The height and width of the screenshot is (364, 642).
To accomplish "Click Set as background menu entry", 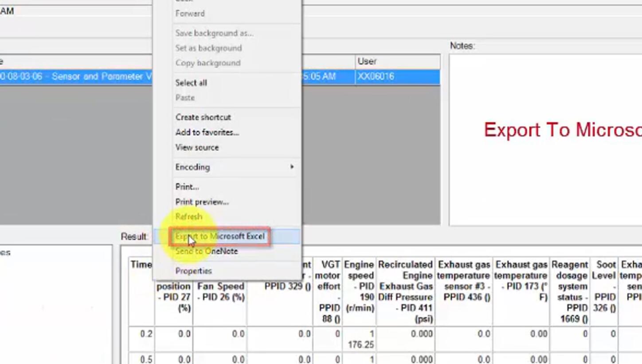I will coord(208,48).
